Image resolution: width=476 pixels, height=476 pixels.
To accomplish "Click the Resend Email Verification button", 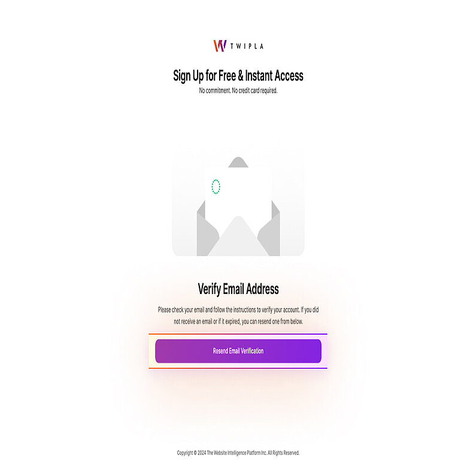I will tap(238, 351).
